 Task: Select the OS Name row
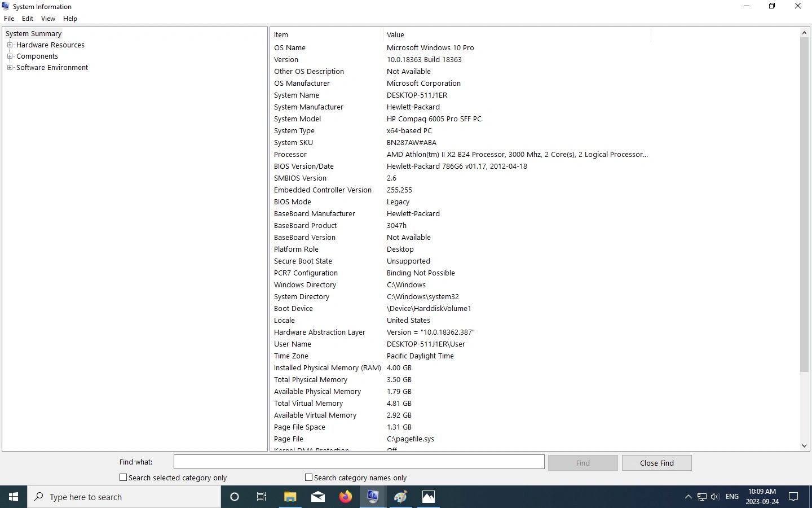461,48
